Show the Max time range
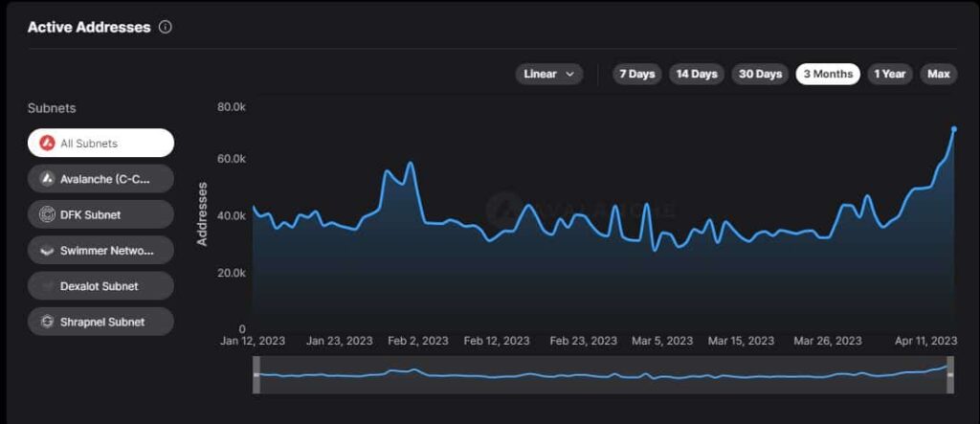Viewport: 980px width, 424px height. pos(938,74)
